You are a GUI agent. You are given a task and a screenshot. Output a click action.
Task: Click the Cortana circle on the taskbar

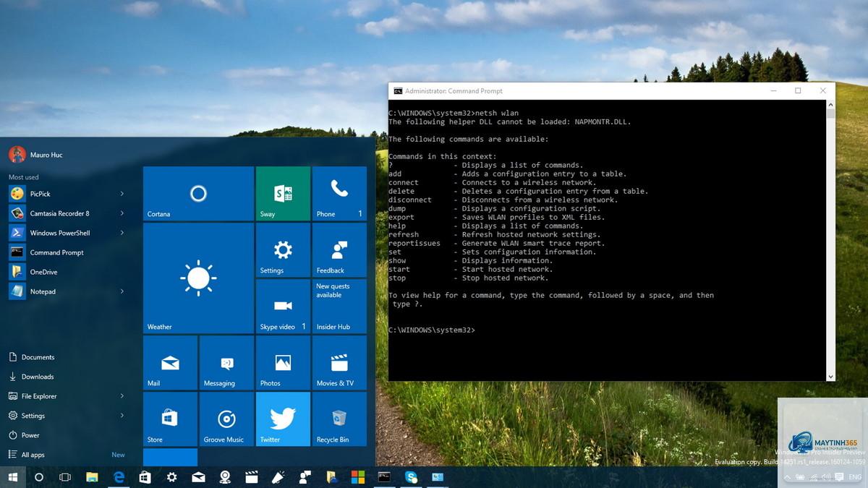click(x=39, y=477)
